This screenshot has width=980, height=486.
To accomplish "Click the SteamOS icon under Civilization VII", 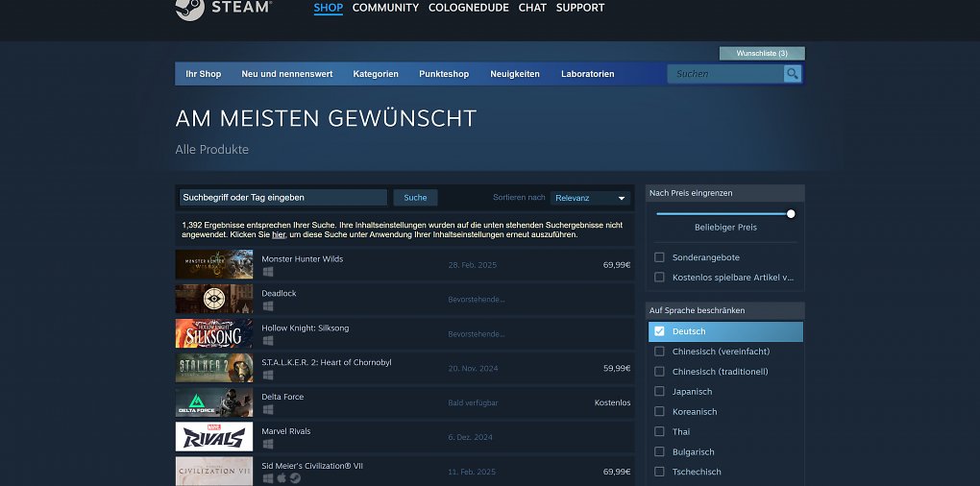I will click(295, 478).
